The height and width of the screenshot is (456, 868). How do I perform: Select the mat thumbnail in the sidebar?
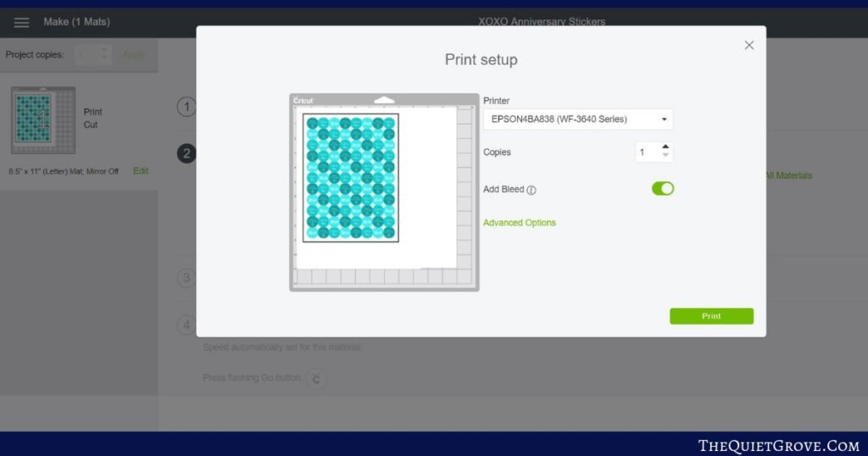43,120
